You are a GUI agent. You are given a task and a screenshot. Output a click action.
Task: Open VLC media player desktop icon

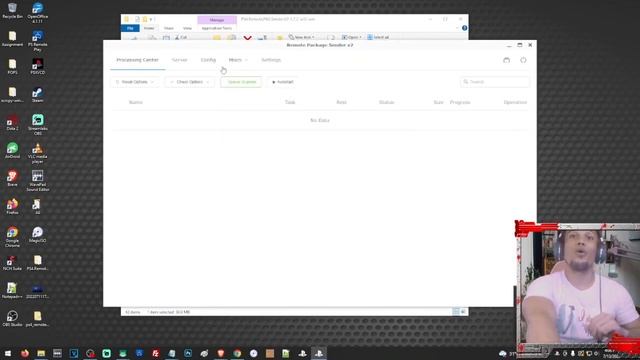coord(38,153)
